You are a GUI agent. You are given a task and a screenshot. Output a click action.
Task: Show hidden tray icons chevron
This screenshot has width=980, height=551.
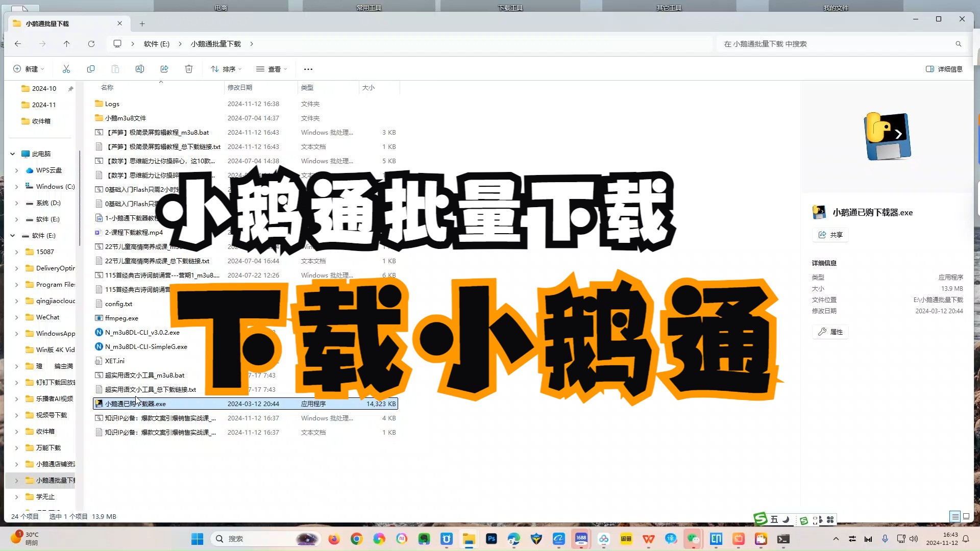coord(836,539)
